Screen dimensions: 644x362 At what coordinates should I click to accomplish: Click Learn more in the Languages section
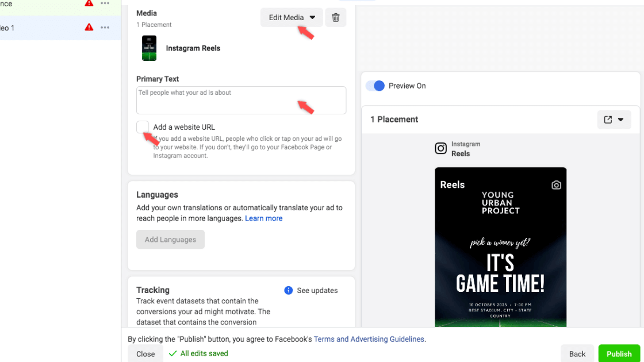coord(264,218)
